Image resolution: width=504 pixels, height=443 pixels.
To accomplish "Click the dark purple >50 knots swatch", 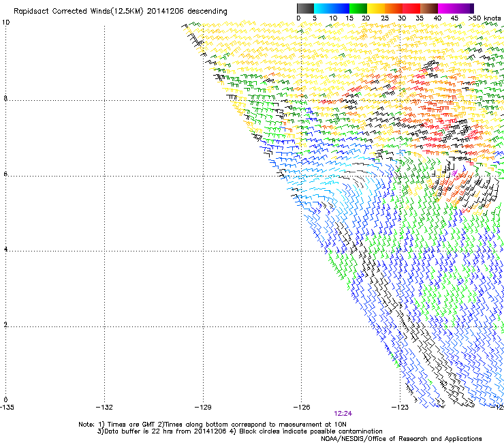I will pos(472,8).
